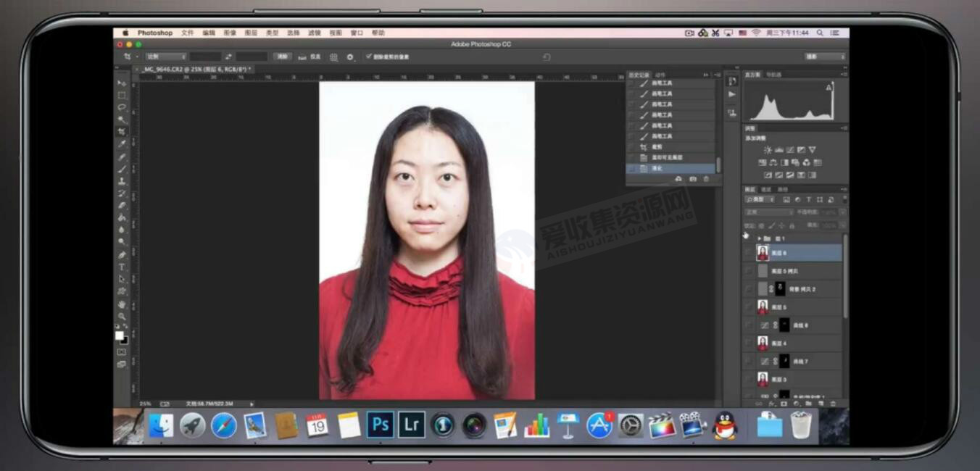The width and height of the screenshot is (980, 471).
Task: Click the Add Layer Mask icon below Layers panel
Action: click(784, 404)
